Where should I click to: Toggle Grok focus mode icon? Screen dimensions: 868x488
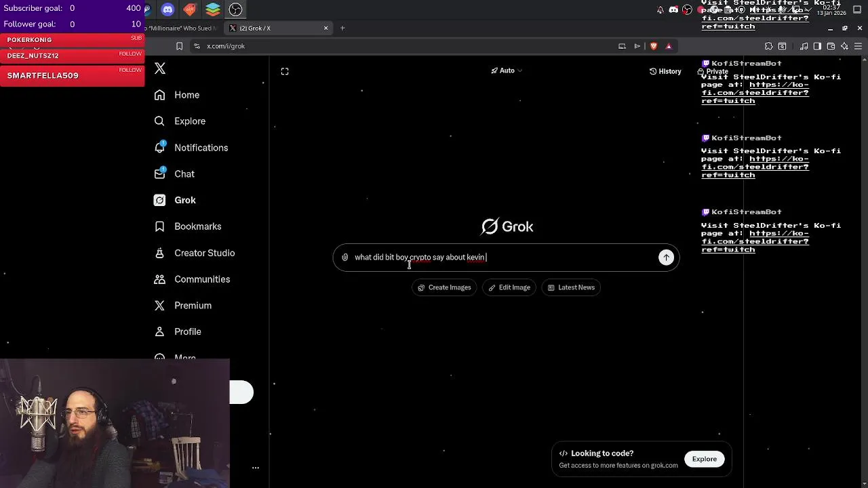click(285, 71)
